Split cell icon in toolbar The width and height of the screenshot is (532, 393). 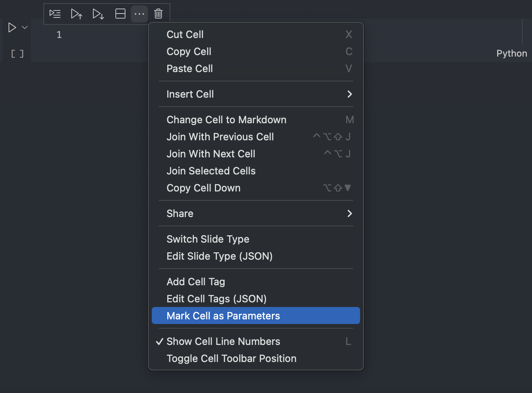pyautogui.click(x=120, y=14)
